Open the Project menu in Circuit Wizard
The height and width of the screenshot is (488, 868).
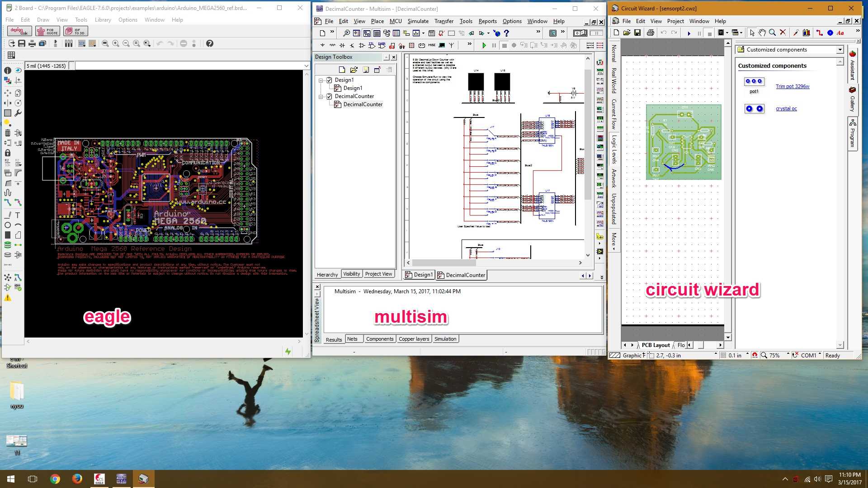[675, 21]
